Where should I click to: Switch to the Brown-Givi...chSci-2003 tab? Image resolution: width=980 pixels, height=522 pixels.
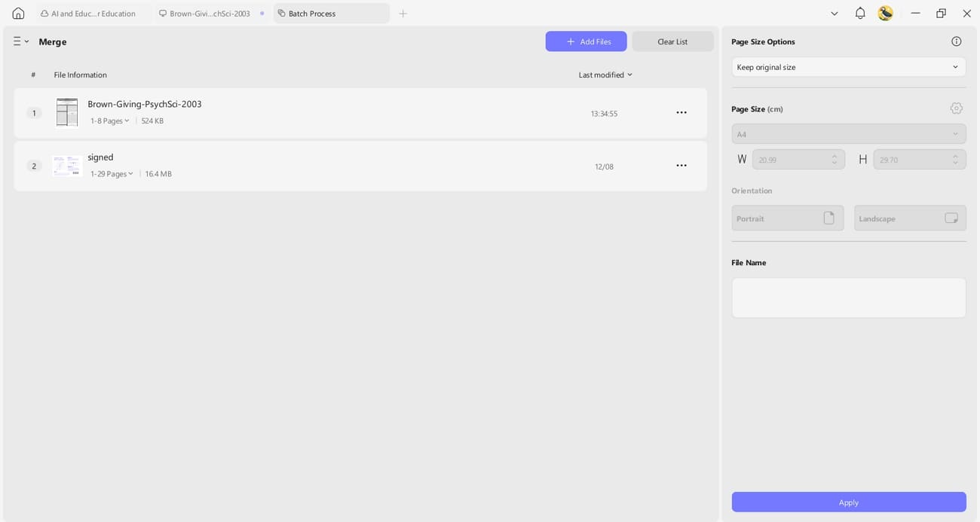(x=210, y=14)
